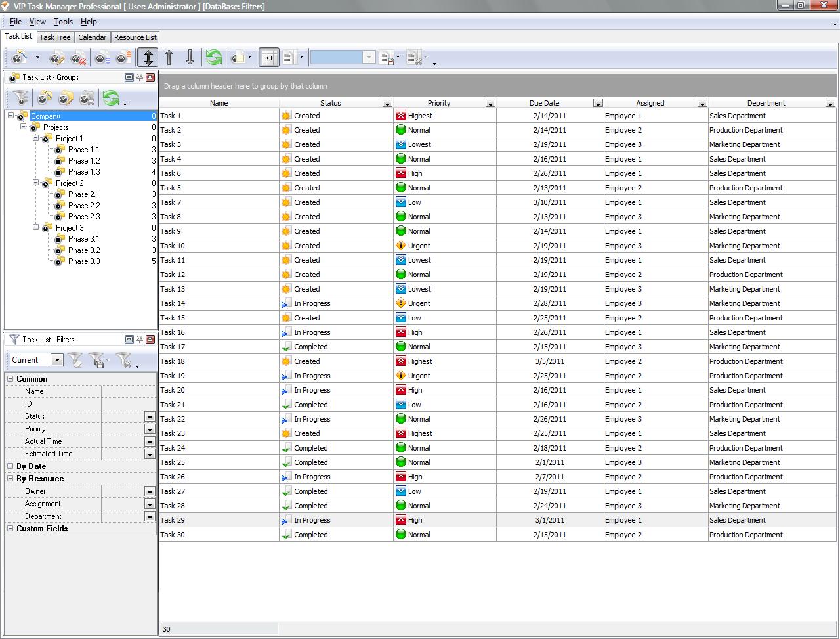Move task down with the down arrow
The width and height of the screenshot is (840, 639).
point(190,58)
